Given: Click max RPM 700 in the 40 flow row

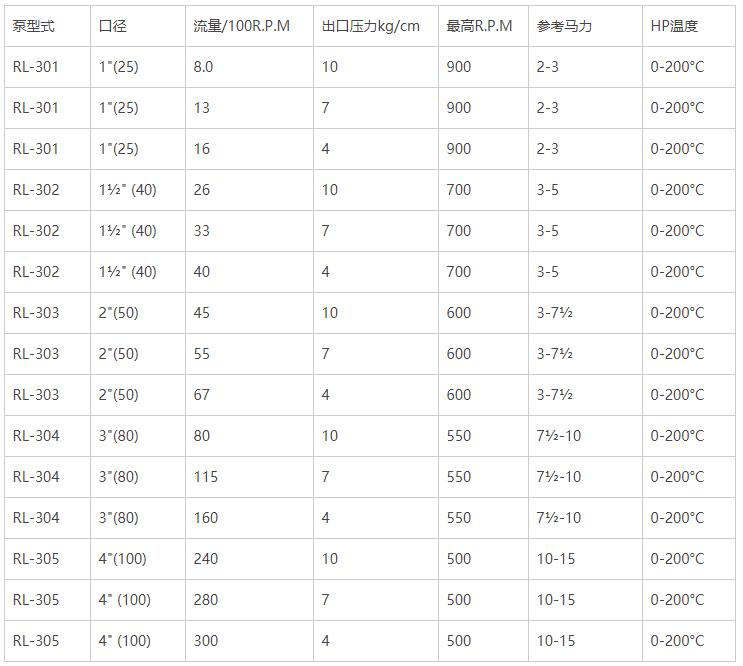Looking at the screenshot, I should point(459,272).
